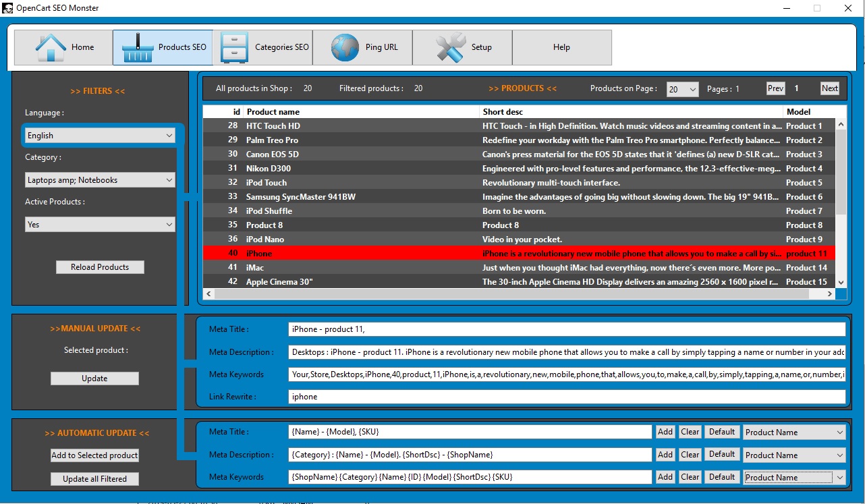Click the automatic Meta Description template field
Image resolution: width=865 pixels, height=504 pixels.
click(x=470, y=455)
